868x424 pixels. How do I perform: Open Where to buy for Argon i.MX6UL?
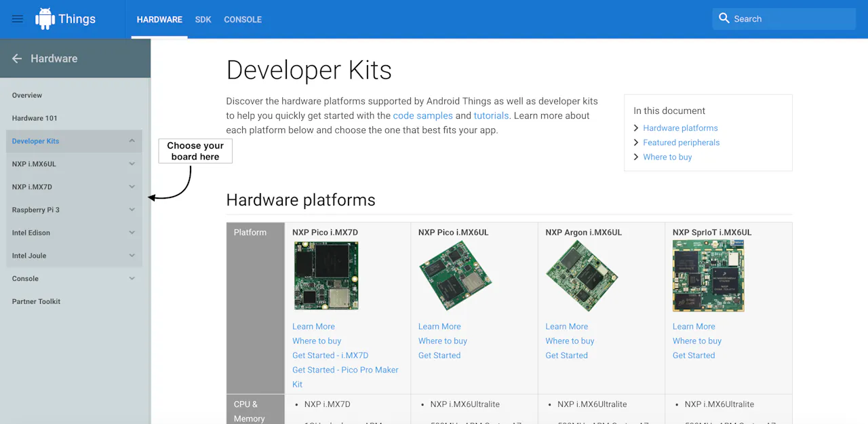[570, 341]
